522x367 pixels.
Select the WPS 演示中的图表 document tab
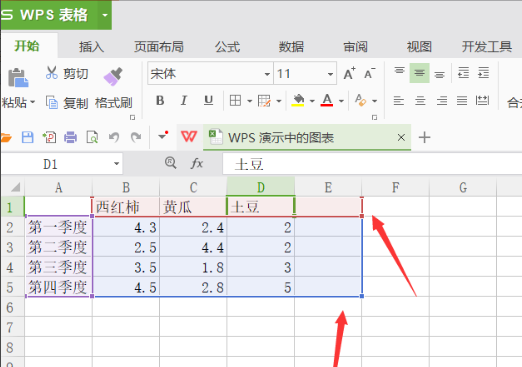281,138
